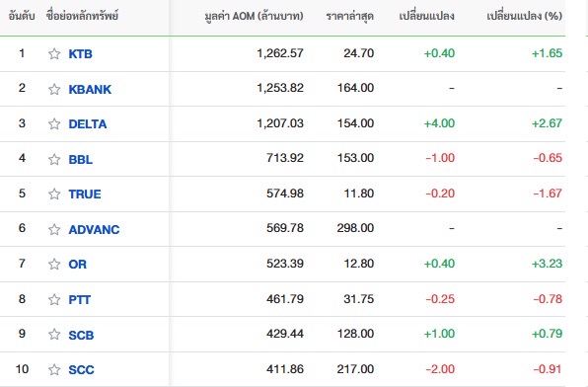Image resolution: width=588 pixels, height=387 pixels.
Task: Click the star next to ADVANC
Action: click(x=54, y=229)
